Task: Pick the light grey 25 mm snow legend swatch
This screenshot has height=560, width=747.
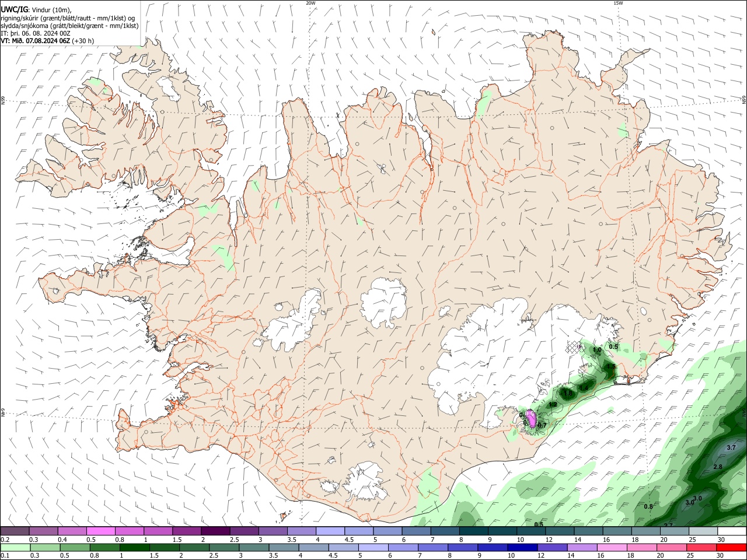Action: [x=703, y=531]
